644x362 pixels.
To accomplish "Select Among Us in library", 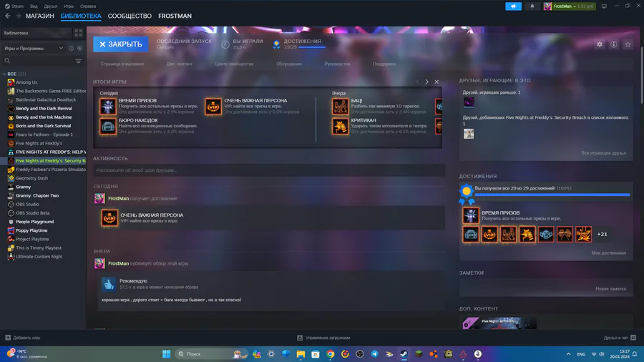I will click(26, 82).
